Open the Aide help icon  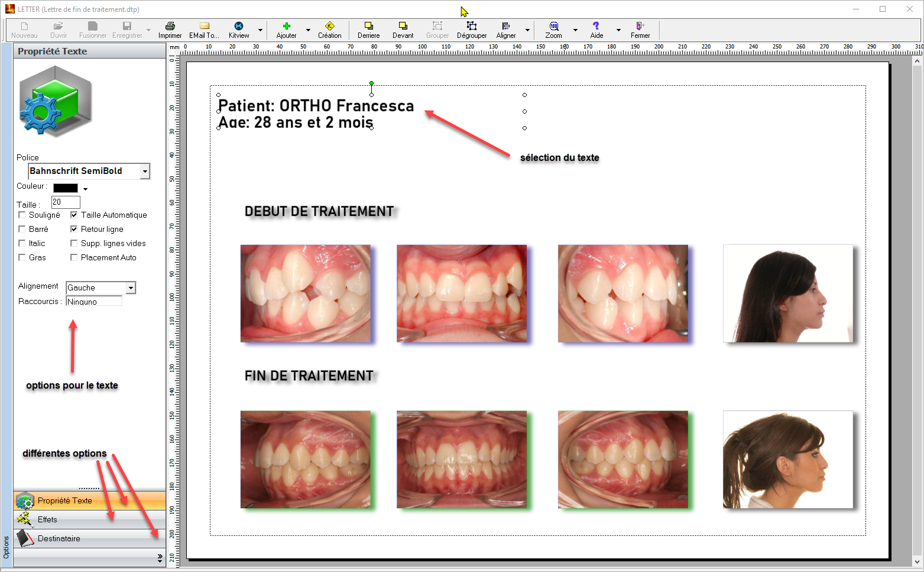[596, 26]
